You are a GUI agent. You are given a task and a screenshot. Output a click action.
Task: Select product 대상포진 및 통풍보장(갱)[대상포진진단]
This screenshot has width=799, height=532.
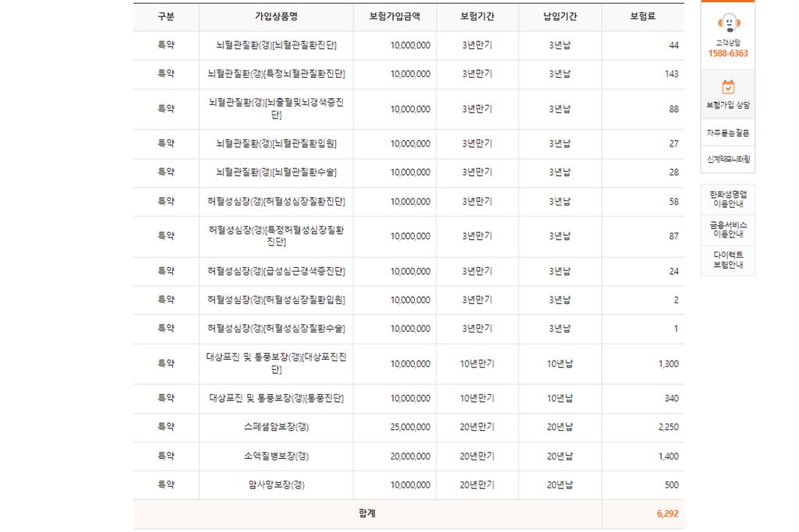point(276,364)
